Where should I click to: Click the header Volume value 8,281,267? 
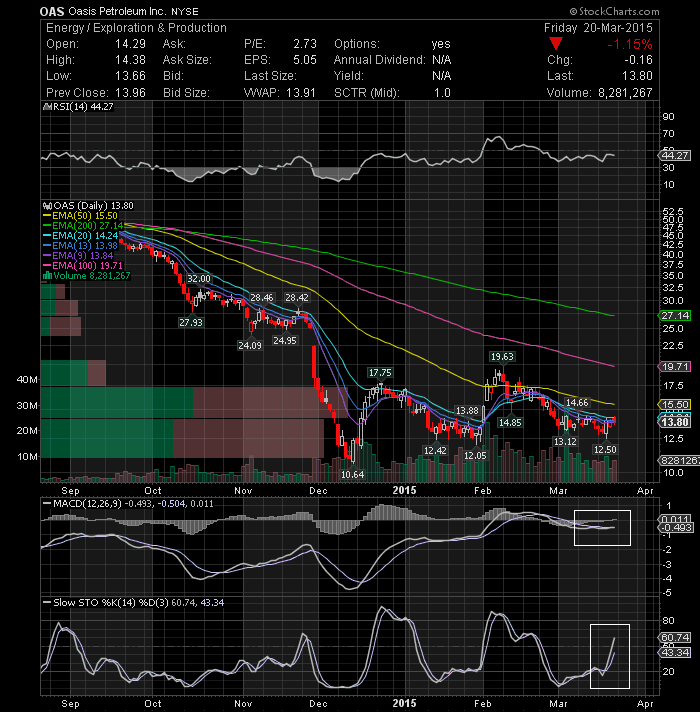click(625, 93)
